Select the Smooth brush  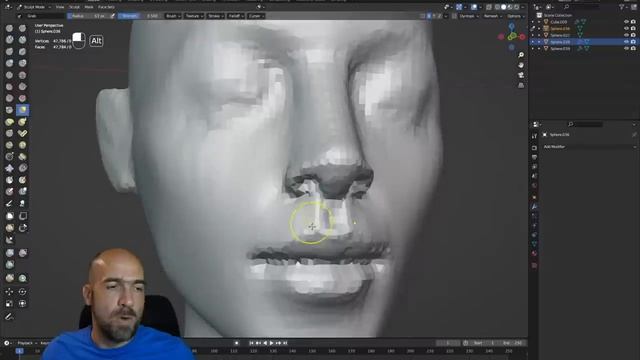click(22, 75)
